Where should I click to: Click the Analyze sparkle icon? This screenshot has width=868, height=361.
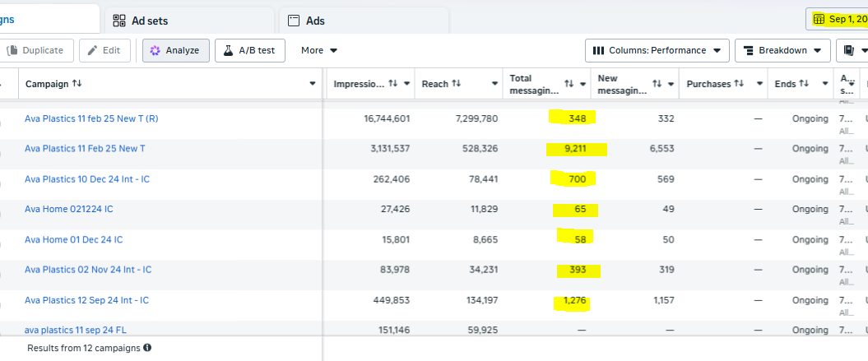click(155, 50)
